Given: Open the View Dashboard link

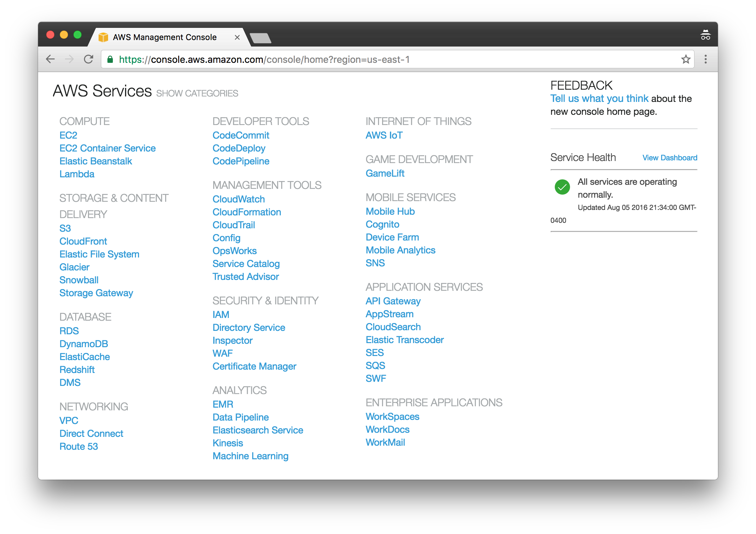Looking at the screenshot, I should pyautogui.click(x=670, y=158).
